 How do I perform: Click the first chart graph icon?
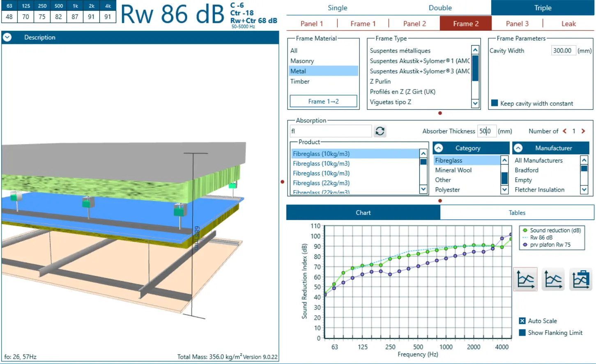tap(525, 279)
